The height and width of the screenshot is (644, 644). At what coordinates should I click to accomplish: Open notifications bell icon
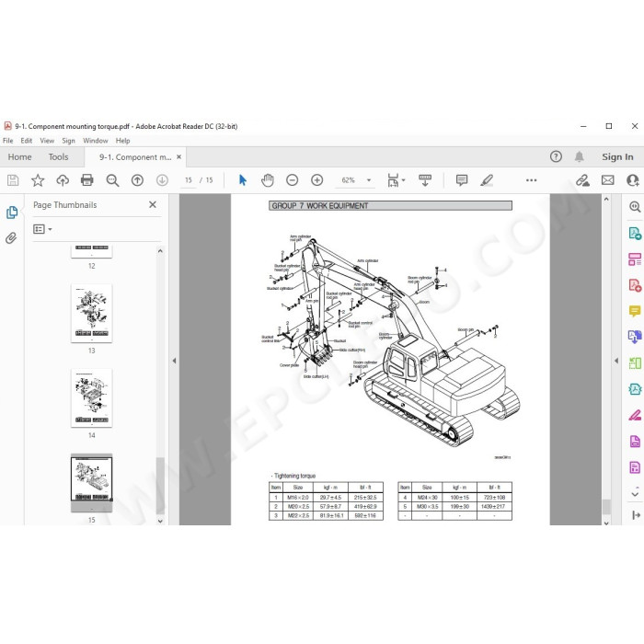[x=580, y=156]
